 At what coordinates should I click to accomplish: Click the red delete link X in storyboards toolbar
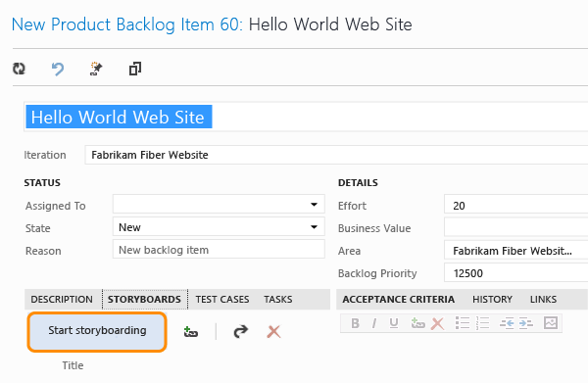(x=273, y=332)
